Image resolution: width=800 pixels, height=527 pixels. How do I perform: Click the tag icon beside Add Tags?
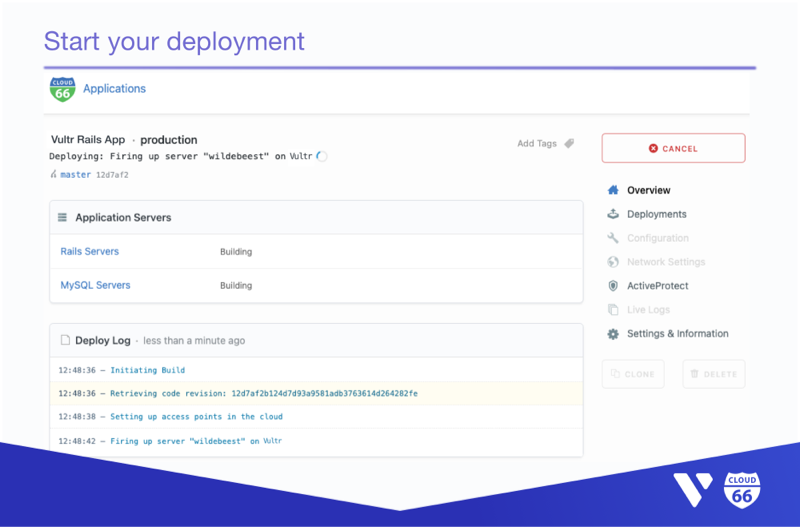click(x=569, y=143)
